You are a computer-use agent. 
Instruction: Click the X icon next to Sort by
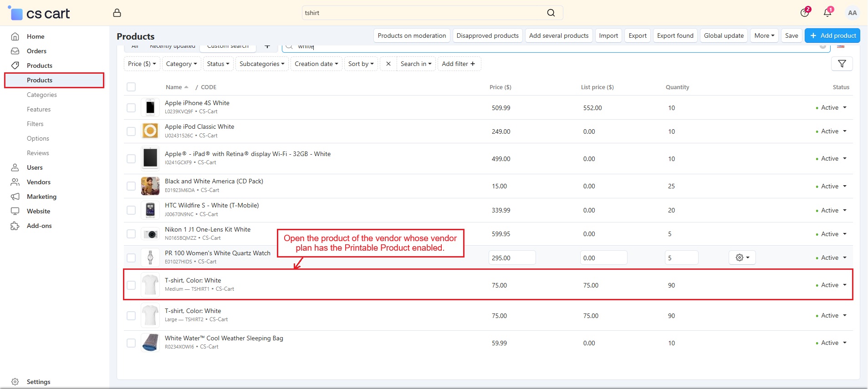(388, 64)
